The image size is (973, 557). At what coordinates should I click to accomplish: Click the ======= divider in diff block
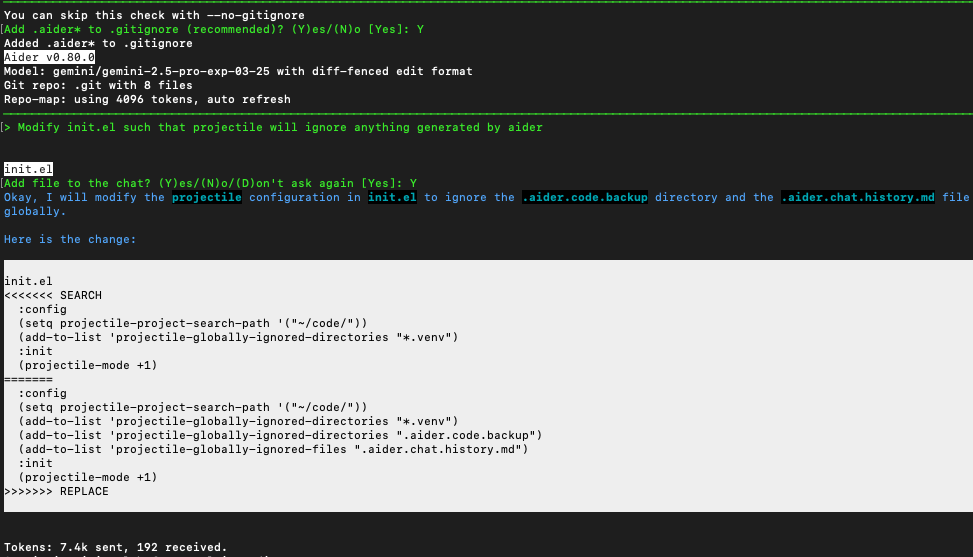29,379
